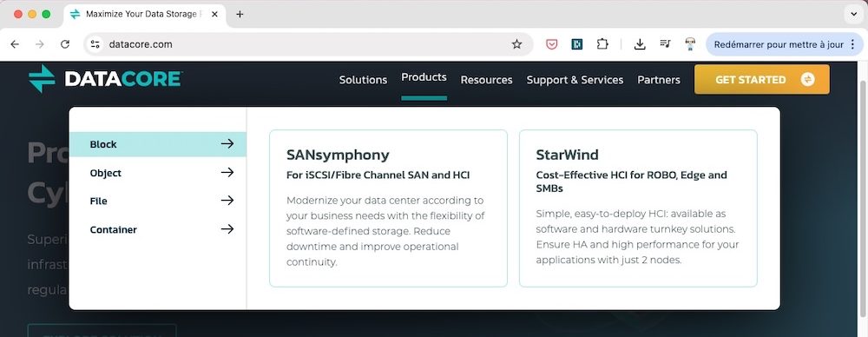Open the Resources menu
This screenshot has height=337, width=868.
pyautogui.click(x=487, y=80)
